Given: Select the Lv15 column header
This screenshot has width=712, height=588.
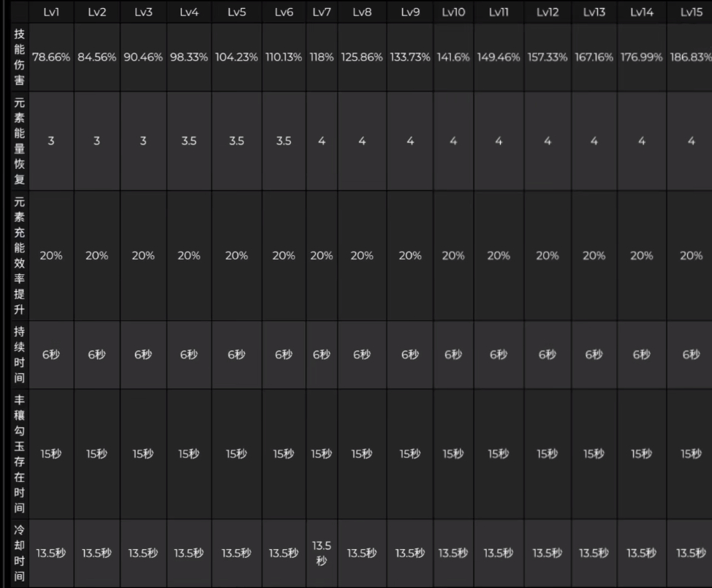Looking at the screenshot, I should tap(691, 12).
